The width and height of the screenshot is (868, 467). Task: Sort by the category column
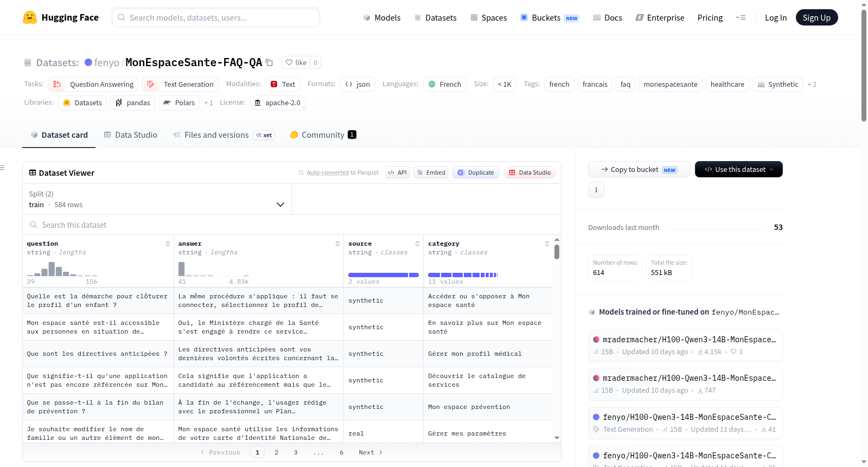547,244
